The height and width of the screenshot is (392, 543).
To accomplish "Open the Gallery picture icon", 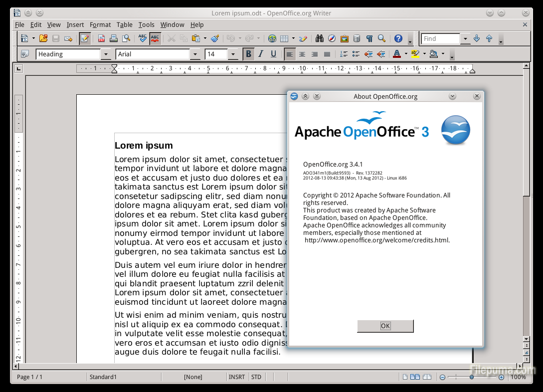I will pyautogui.click(x=344, y=38).
